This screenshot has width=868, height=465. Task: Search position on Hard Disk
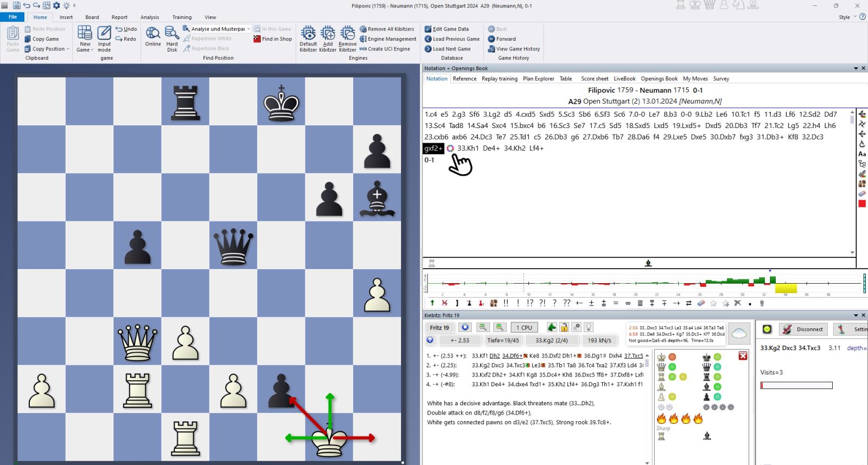point(172,38)
